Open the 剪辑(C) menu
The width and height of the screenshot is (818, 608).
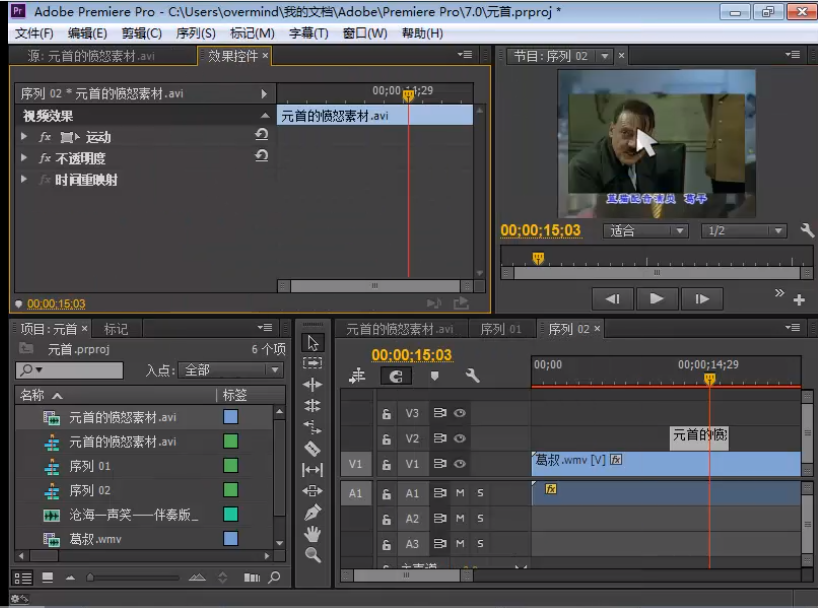[141, 33]
